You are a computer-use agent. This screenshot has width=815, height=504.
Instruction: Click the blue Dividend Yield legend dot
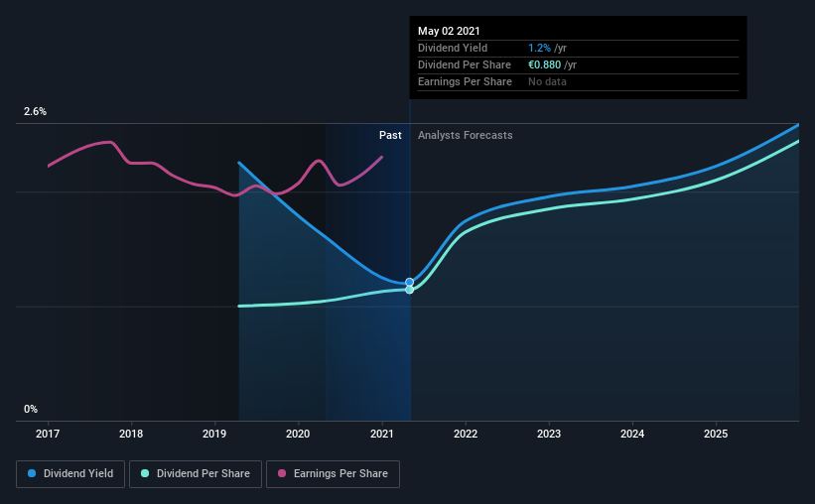pyautogui.click(x=32, y=473)
